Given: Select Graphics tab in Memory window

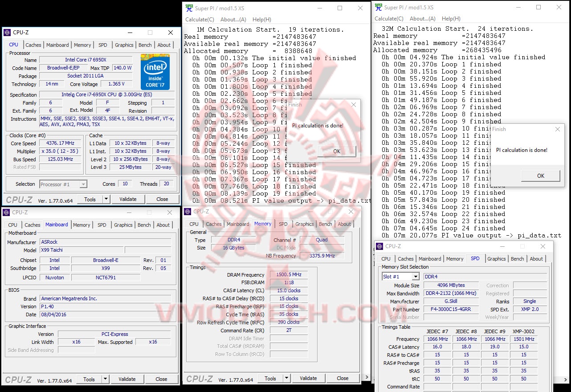Looking at the screenshot, I should tap(305, 224).
